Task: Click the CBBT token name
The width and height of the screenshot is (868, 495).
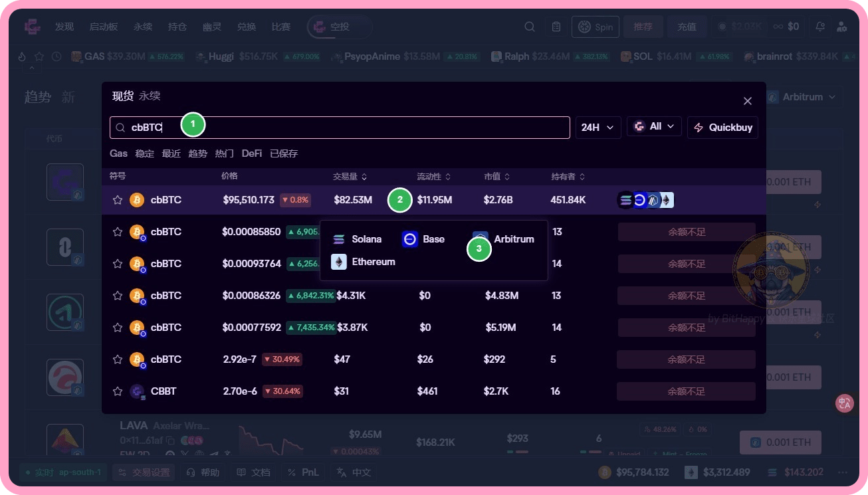Action: [x=163, y=391]
